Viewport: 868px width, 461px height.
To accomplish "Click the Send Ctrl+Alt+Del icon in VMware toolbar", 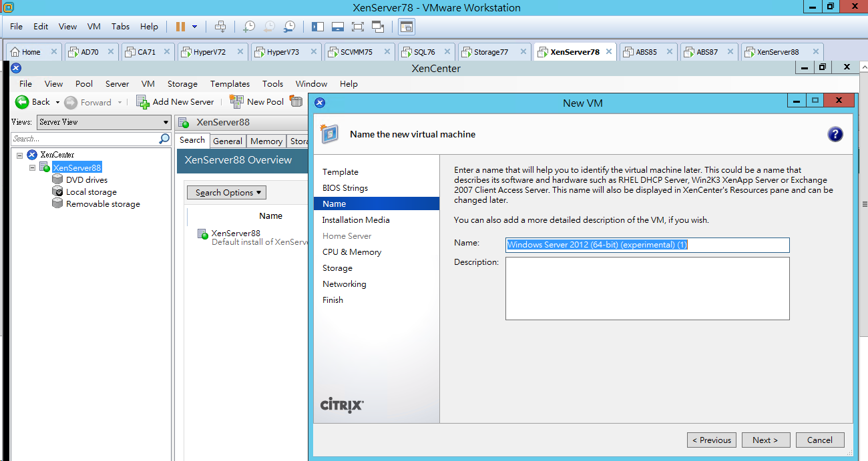I will tap(220, 27).
